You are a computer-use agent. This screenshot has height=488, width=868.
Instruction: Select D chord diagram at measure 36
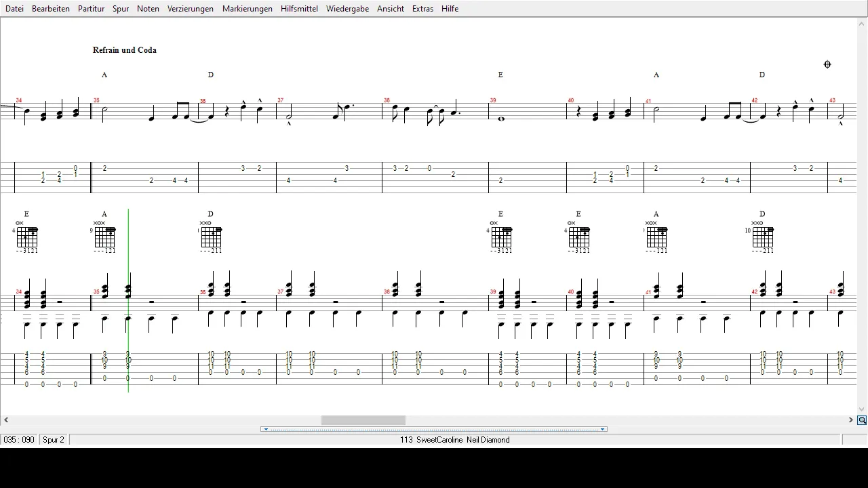coord(211,237)
